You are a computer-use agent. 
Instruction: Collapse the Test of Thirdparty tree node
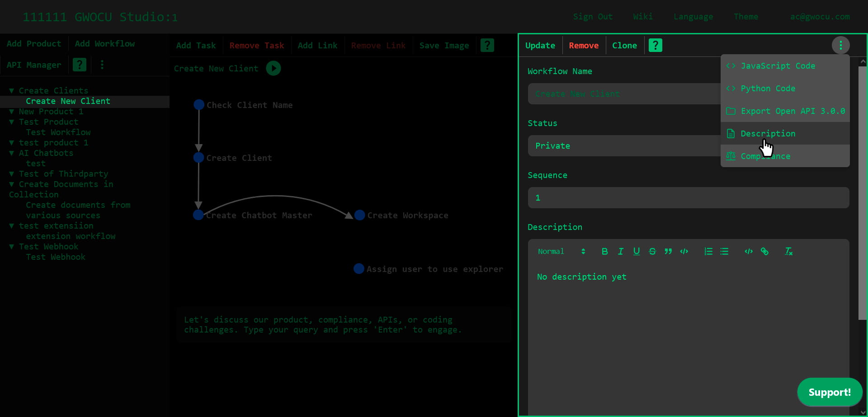pos(12,174)
